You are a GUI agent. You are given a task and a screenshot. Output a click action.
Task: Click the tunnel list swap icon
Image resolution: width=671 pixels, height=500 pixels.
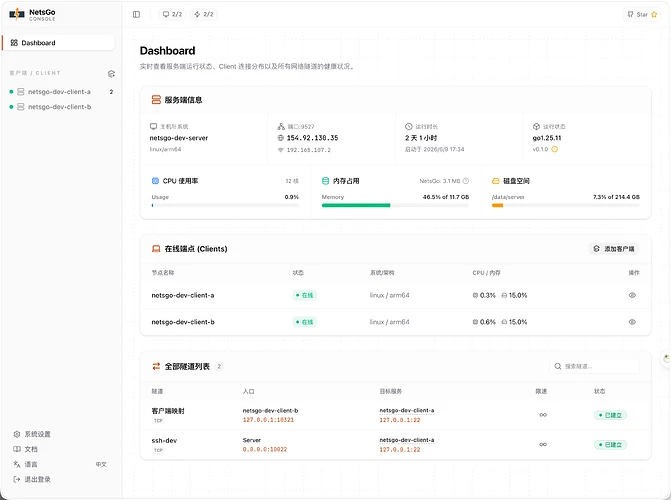tap(156, 366)
